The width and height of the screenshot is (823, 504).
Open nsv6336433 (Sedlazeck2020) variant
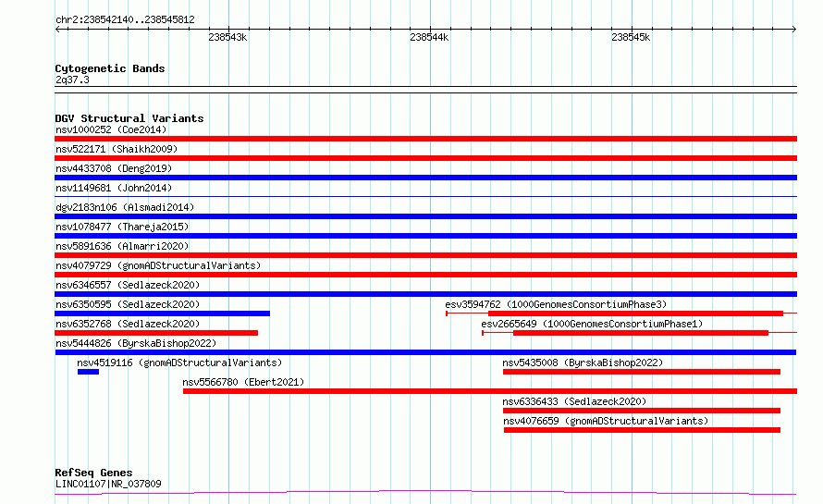[x=574, y=401]
